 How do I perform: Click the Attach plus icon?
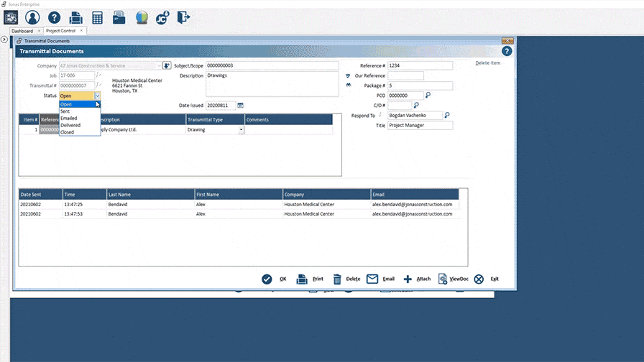pos(408,279)
